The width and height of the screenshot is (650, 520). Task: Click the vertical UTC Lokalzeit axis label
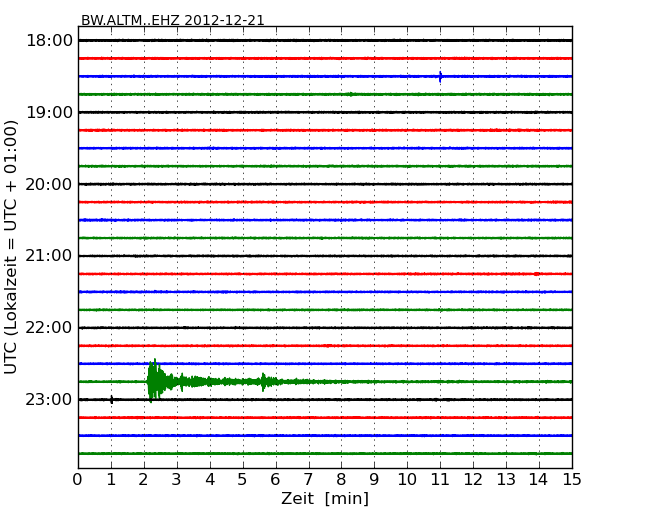[11, 247]
